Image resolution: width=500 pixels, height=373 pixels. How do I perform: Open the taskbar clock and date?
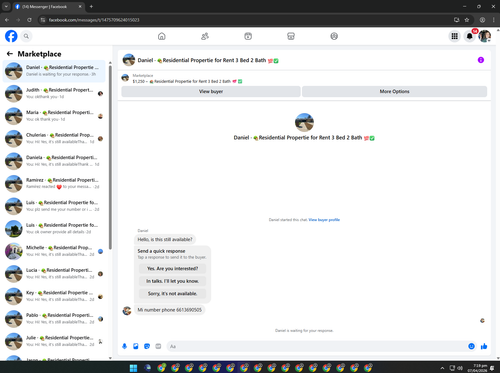pyautogui.click(x=477, y=368)
